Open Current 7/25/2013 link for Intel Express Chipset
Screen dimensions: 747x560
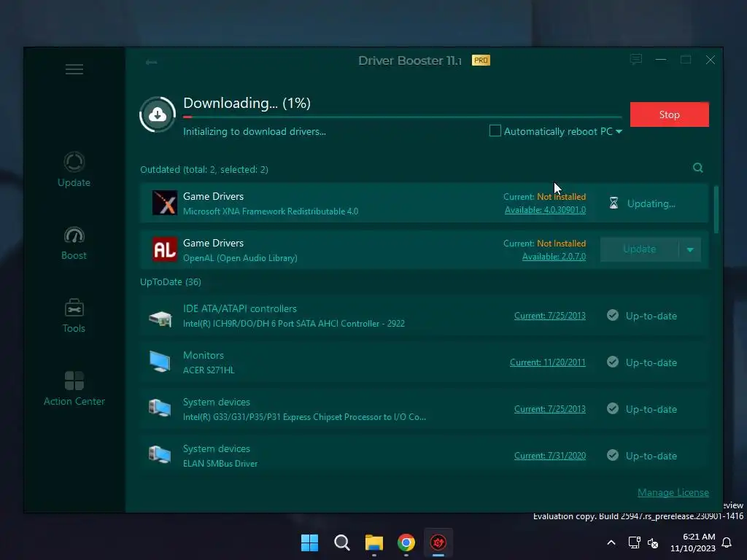[550, 409]
